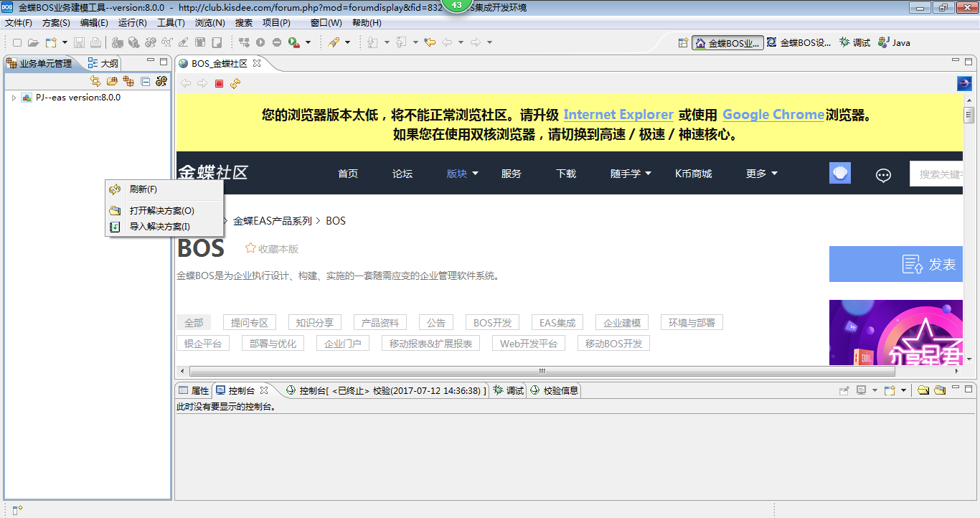Open the 方案(S) menu
Image resolution: width=980 pixels, height=518 pixels.
coord(56,23)
